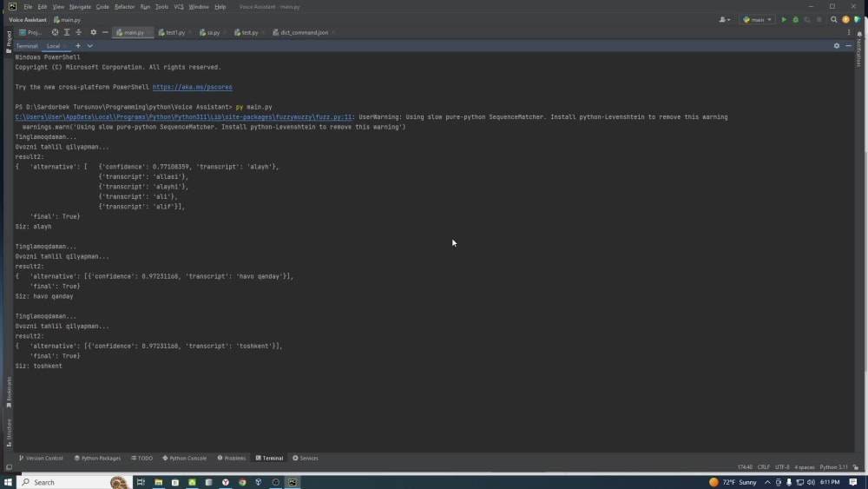Open the VCS menu

coord(178,7)
